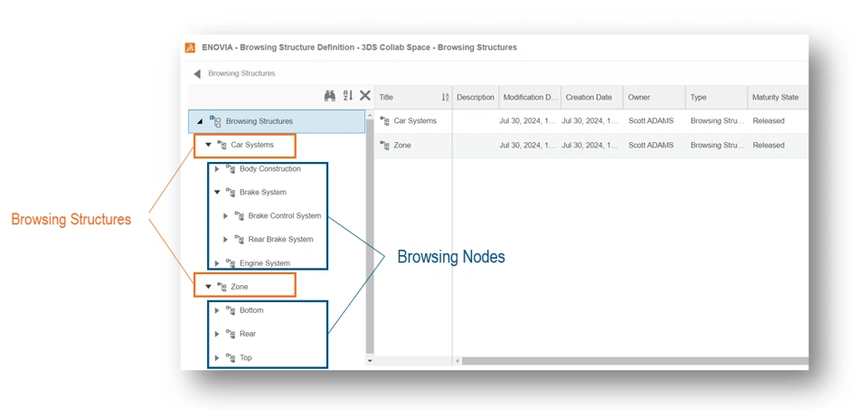868x409 pixels.
Task: Collapse the Car Systems tree node
Action: (209, 145)
